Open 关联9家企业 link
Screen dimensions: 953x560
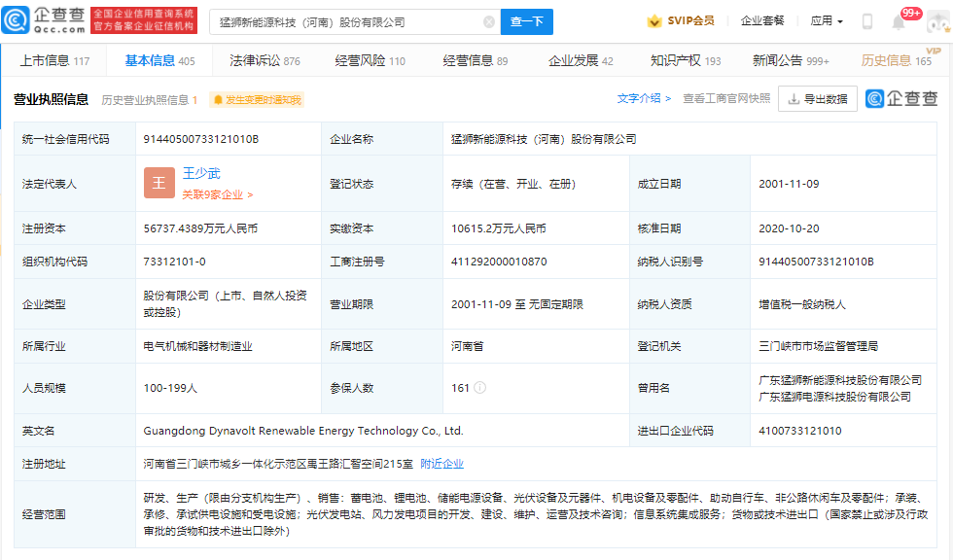click(x=218, y=195)
